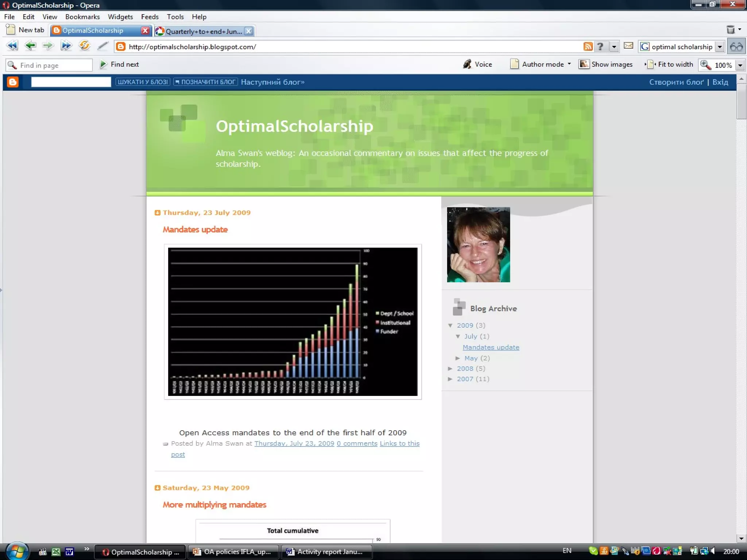Click the Fast Forward navigation button
The width and height of the screenshot is (747, 560).
click(66, 46)
